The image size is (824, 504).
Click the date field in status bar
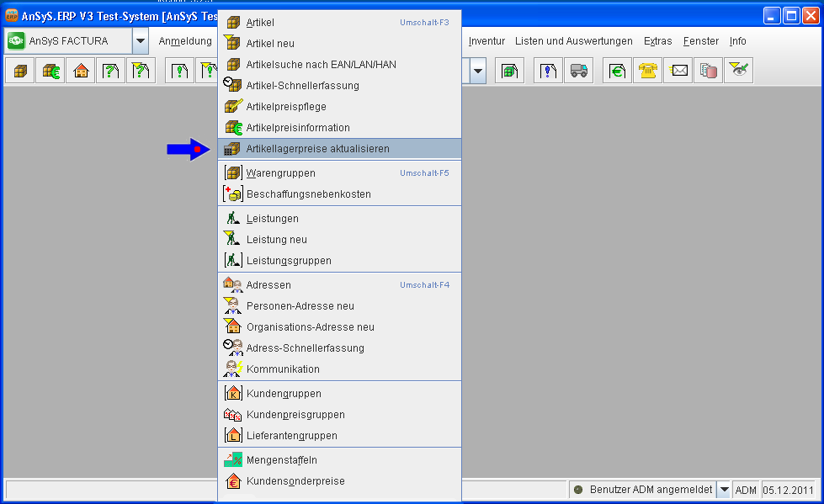789,490
